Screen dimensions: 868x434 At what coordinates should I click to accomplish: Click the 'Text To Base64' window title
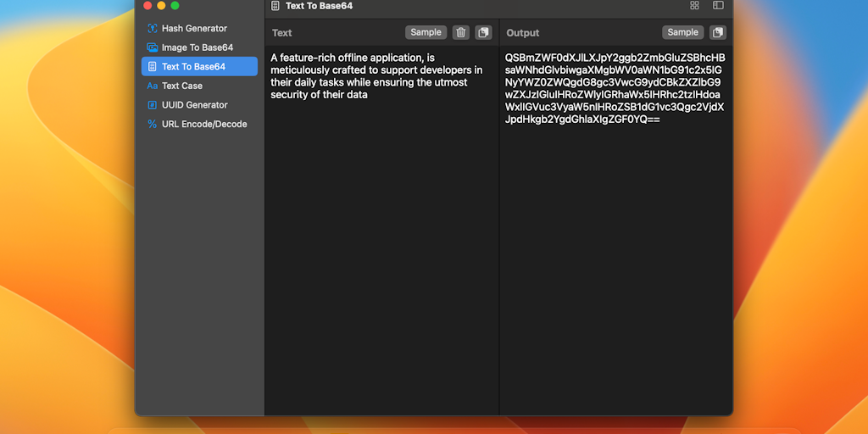point(319,6)
